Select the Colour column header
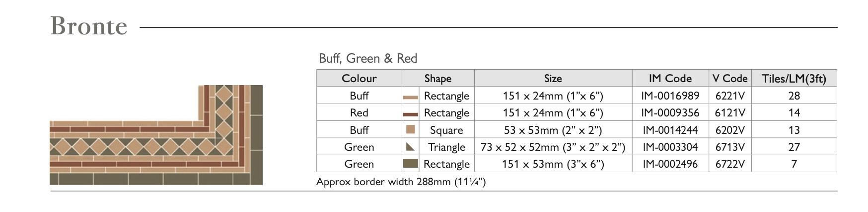The height and width of the screenshot is (212, 868). point(359,78)
